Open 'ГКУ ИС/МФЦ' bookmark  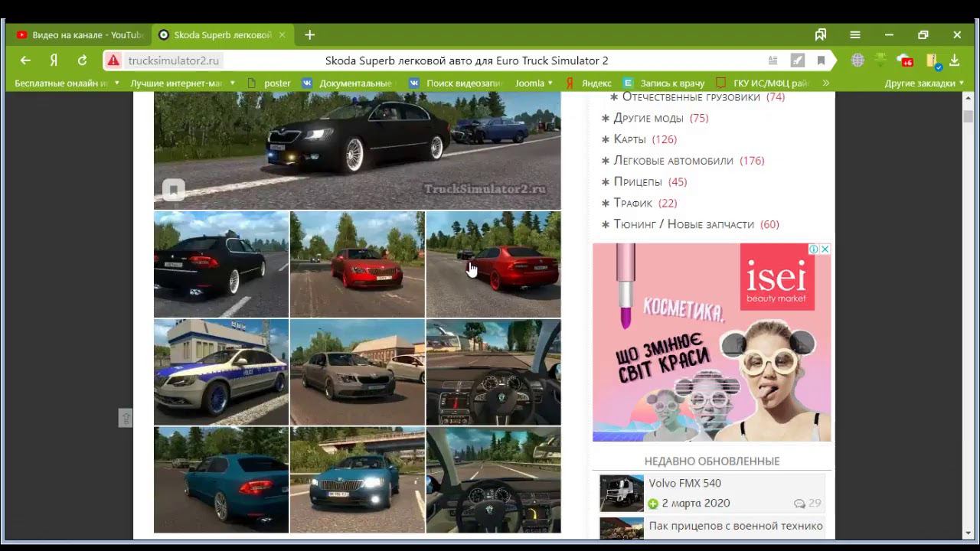tap(763, 83)
